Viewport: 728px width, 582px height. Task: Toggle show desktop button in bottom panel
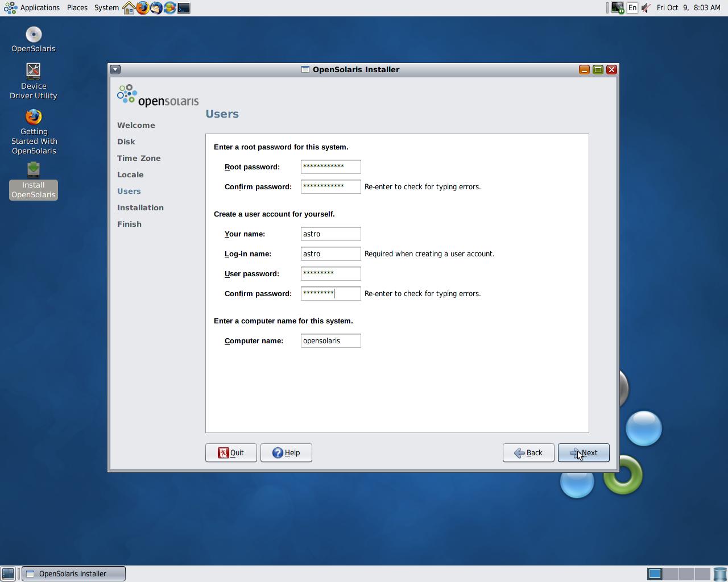coord(8,573)
